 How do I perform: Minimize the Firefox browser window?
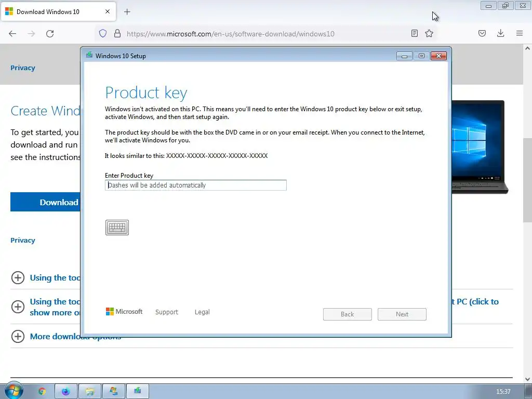tap(488, 6)
